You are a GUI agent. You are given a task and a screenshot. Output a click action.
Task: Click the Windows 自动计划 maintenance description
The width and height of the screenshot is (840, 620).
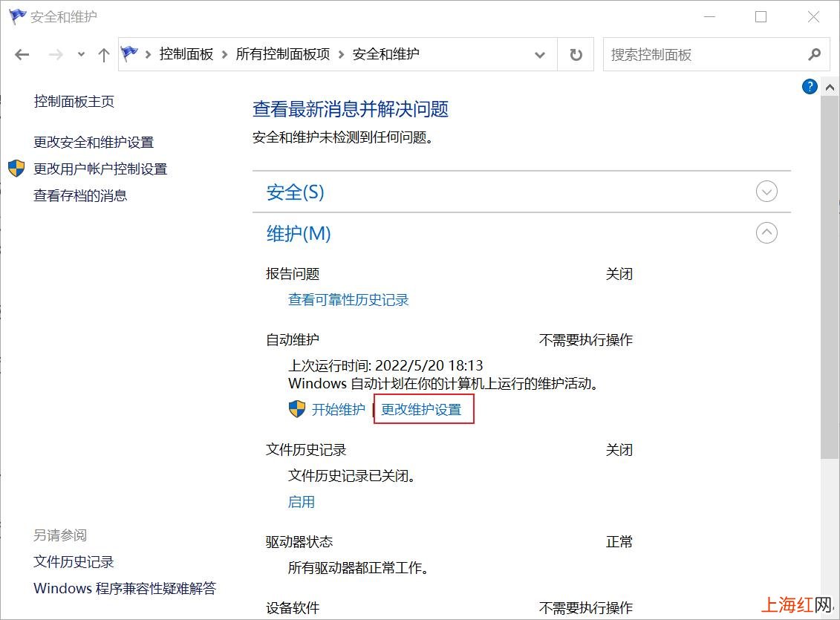443,383
